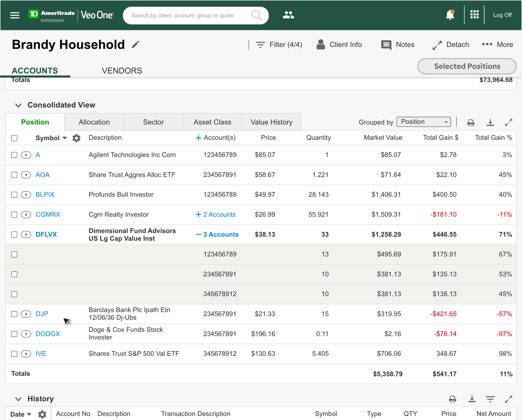
Task: Click the search magnifier icon
Action: click(x=257, y=16)
